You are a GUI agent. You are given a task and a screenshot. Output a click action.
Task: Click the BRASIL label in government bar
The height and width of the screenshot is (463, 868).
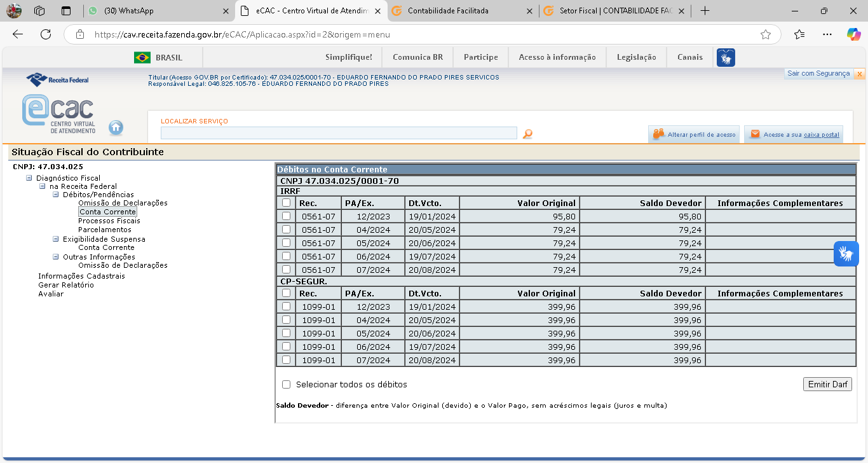coord(169,57)
